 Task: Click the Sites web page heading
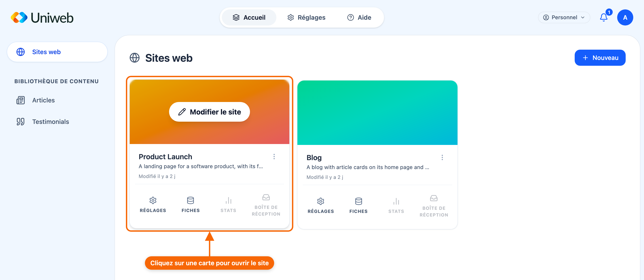point(169,58)
